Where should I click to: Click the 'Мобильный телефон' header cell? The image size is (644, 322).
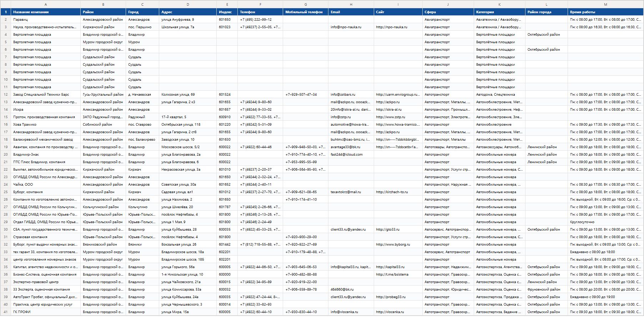[306, 12]
